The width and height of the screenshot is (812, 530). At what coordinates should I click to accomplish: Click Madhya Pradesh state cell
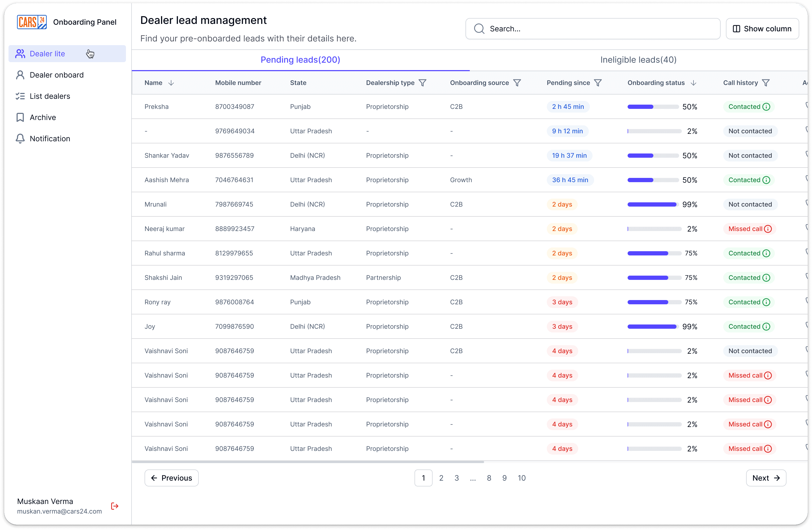[x=315, y=278]
